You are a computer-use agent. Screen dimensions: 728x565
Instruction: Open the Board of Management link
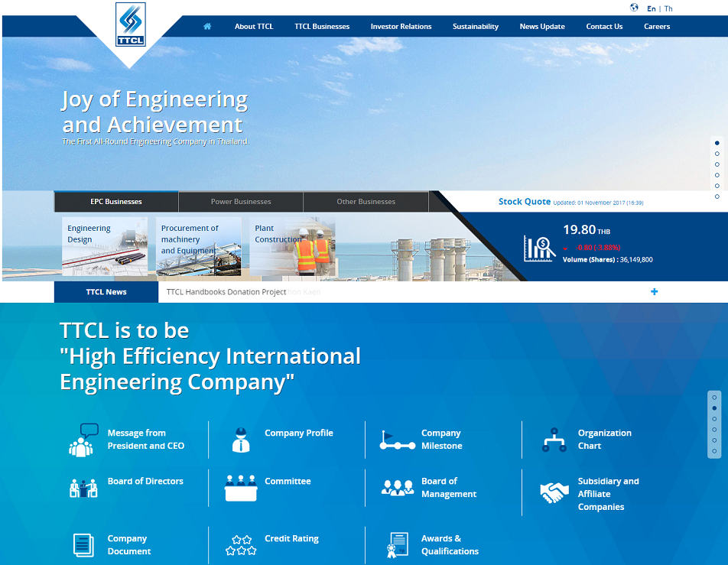pos(448,488)
